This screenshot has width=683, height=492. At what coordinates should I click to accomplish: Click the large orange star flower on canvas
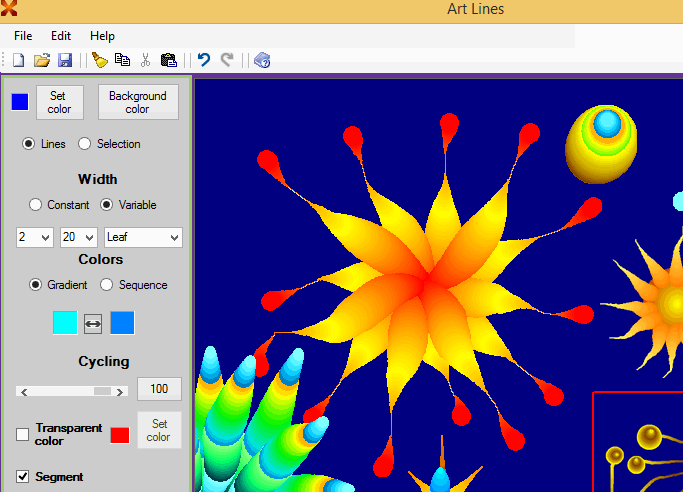click(429, 283)
